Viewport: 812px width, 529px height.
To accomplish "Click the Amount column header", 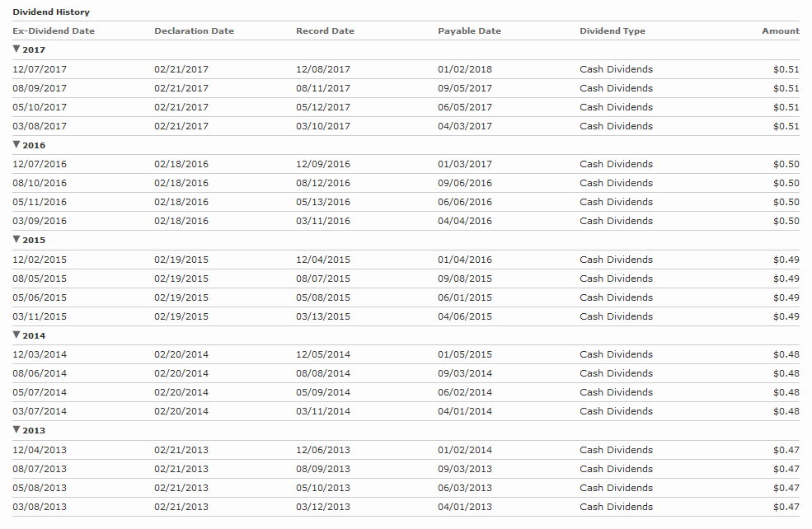I will (781, 31).
